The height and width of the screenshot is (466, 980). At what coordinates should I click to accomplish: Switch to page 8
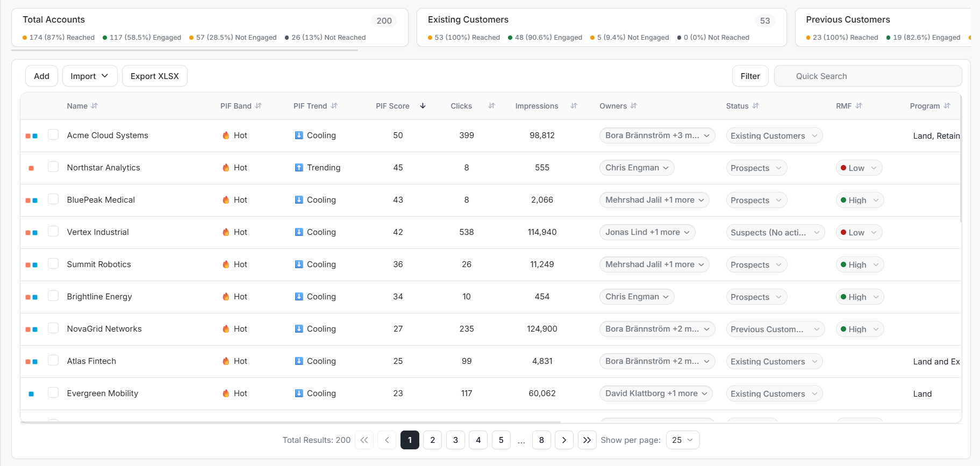(541, 440)
